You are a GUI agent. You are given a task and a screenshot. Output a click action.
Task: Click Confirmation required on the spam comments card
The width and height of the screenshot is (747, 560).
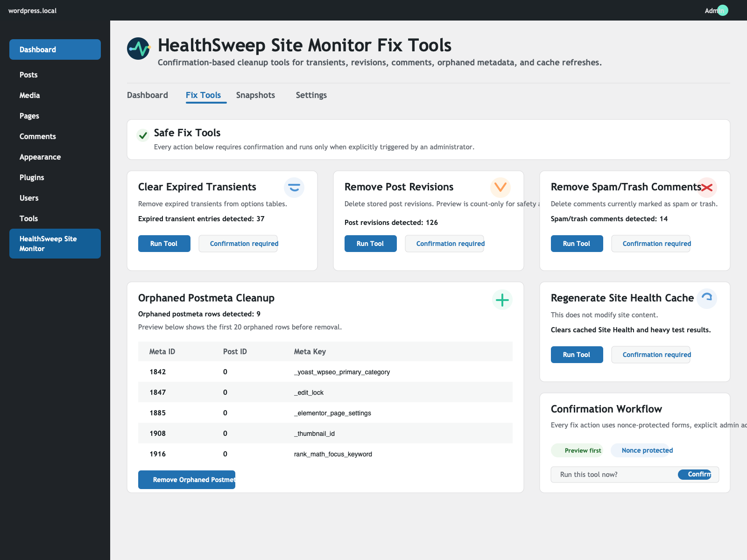[651, 243]
